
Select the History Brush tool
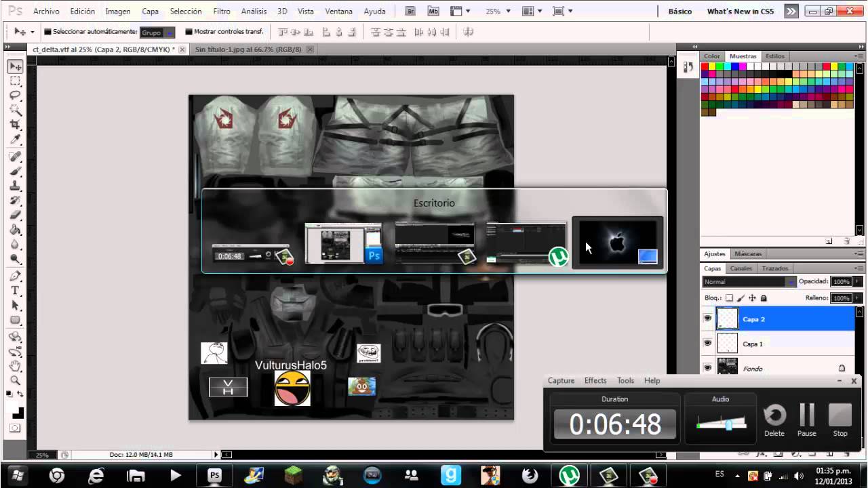tap(15, 201)
